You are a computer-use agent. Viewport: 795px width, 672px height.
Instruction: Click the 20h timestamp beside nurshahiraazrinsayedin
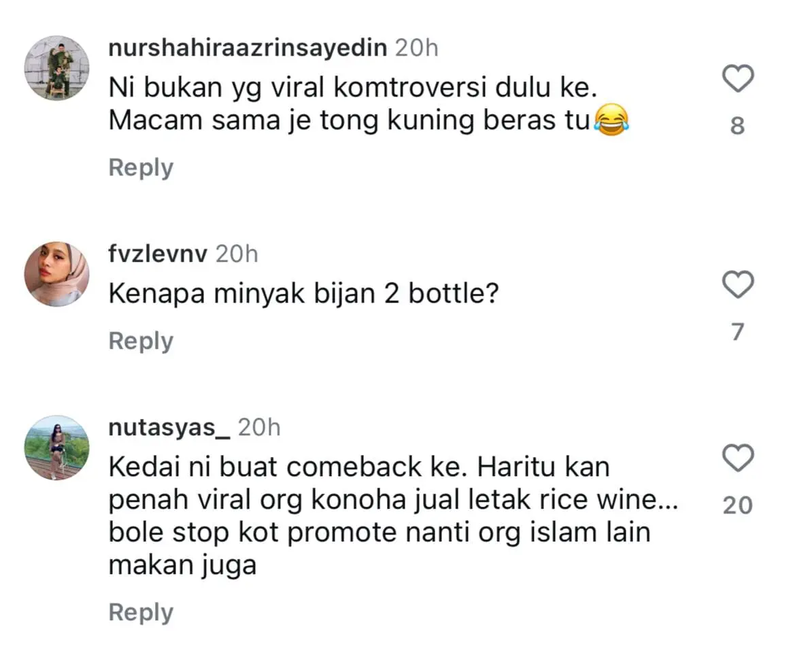point(416,48)
